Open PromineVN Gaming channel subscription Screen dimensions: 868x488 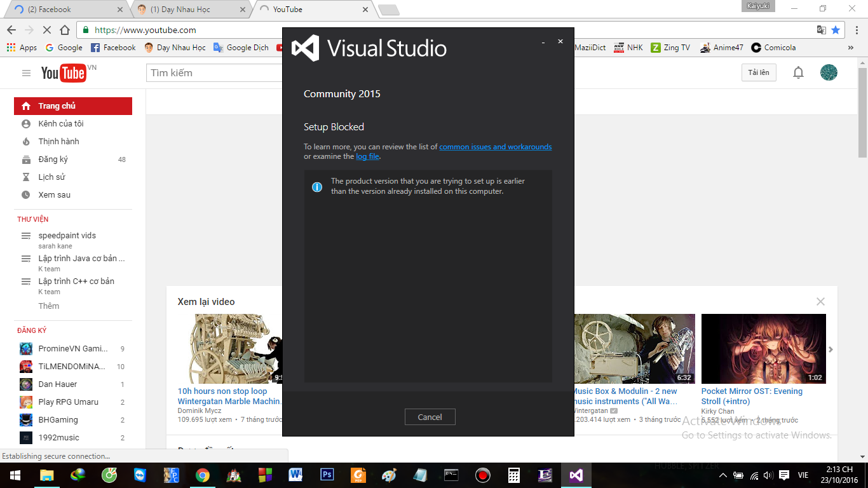[73, 349]
